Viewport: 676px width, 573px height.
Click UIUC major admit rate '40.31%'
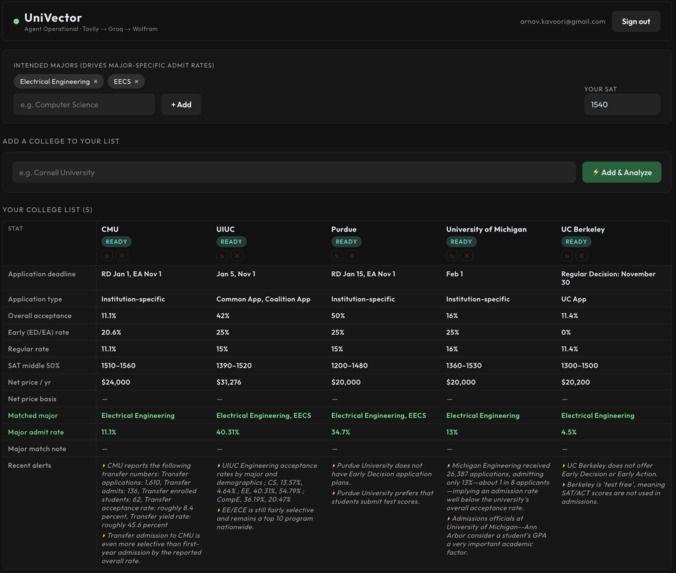(x=228, y=432)
